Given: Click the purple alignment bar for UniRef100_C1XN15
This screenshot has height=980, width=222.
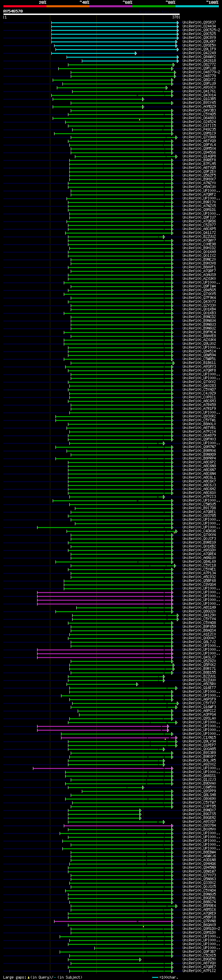Looking at the screenshot, I should click(x=119, y=738).
